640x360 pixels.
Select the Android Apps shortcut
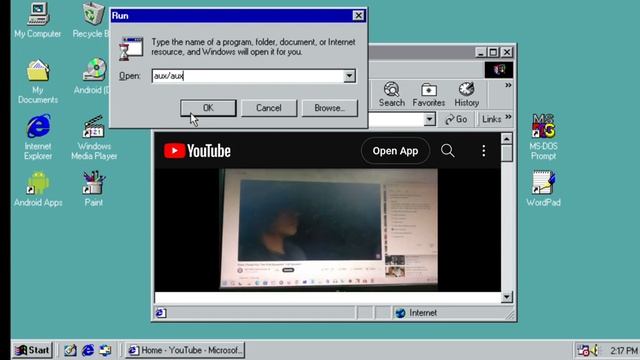pyautogui.click(x=38, y=189)
